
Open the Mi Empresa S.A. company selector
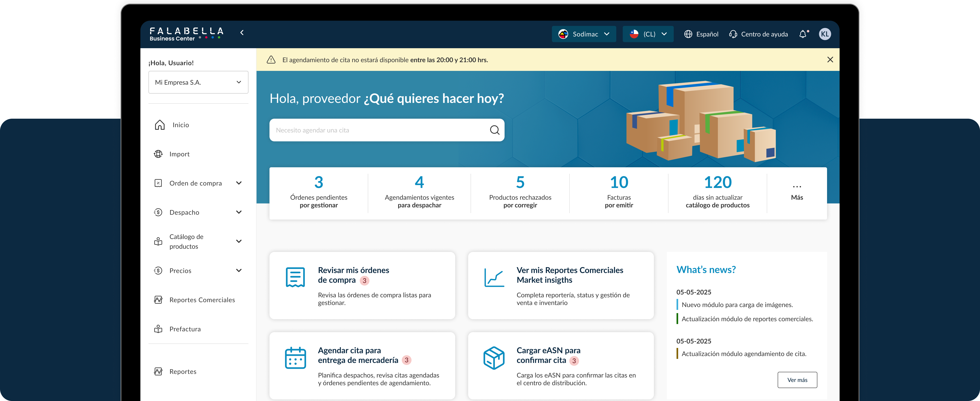tap(198, 82)
